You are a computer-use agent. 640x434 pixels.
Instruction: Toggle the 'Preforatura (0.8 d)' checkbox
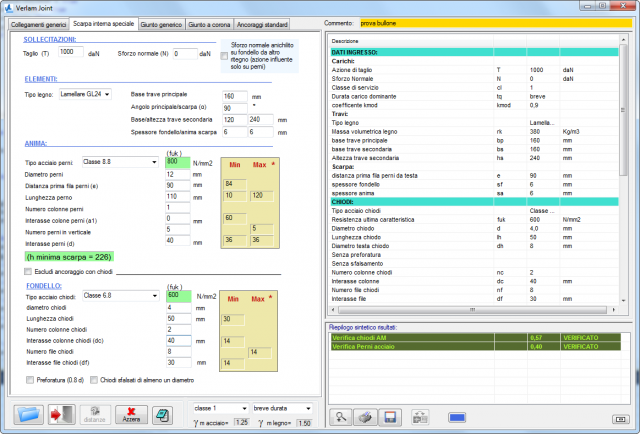[x=27, y=379]
